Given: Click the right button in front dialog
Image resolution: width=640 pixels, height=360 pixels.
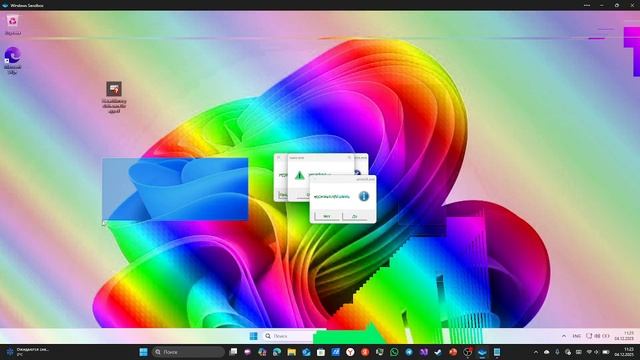Looking at the screenshot, I should tap(354, 216).
